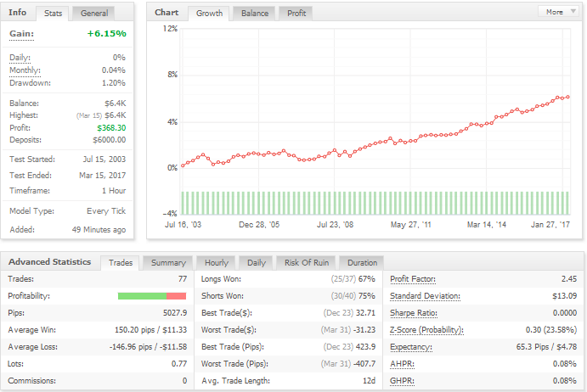Click the Profitability green-red bar
This screenshot has width=587, height=392.
[x=152, y=296]
